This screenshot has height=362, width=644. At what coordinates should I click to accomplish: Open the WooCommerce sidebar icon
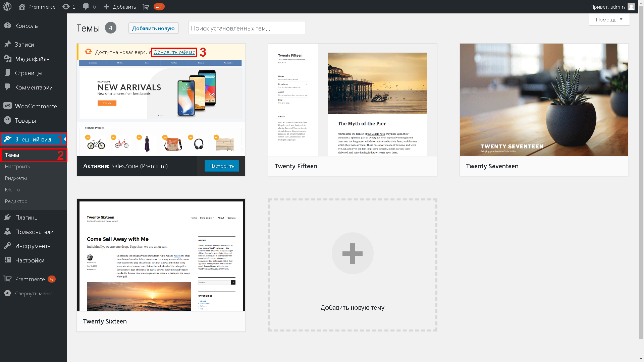point(7,106)
